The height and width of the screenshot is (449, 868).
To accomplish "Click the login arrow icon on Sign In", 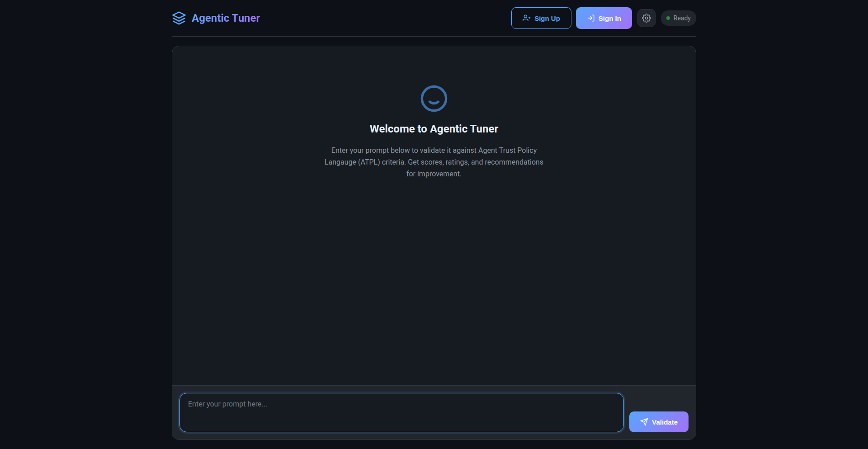I will tap(590, 18).
